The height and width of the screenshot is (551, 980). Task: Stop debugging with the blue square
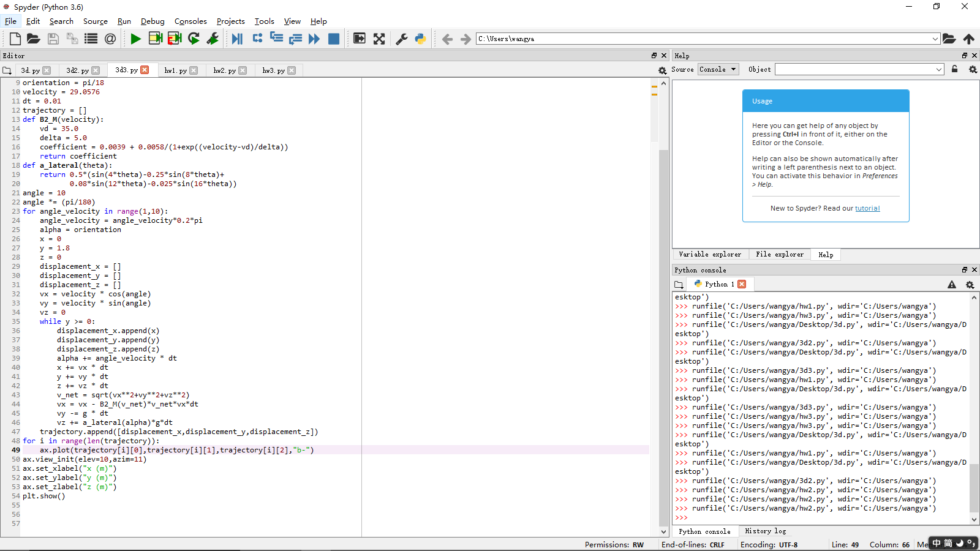pos(334,39)
